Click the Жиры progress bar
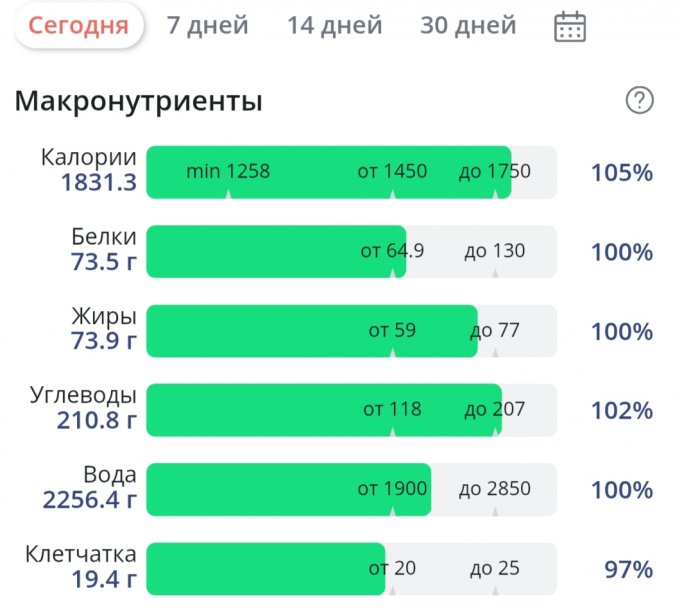 click(x=350, y=331)
